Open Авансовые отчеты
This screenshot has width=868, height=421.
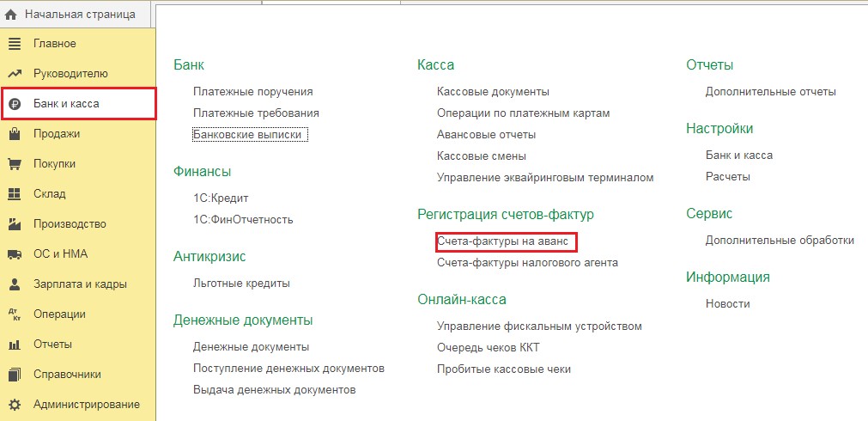tap(486, 135)
